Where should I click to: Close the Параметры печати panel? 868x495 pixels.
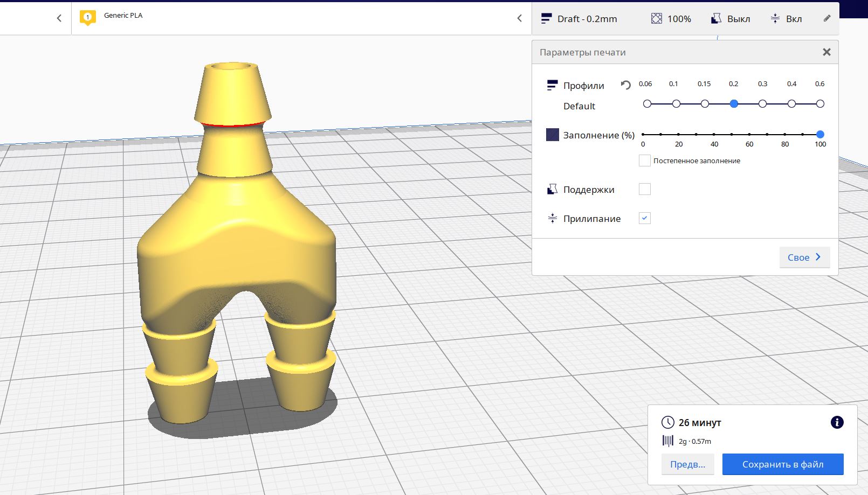826,52
